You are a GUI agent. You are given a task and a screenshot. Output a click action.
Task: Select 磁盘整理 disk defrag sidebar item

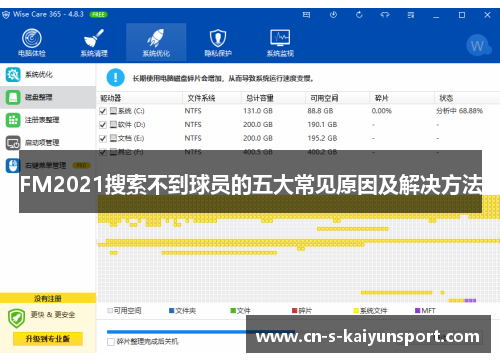[48, 97]
